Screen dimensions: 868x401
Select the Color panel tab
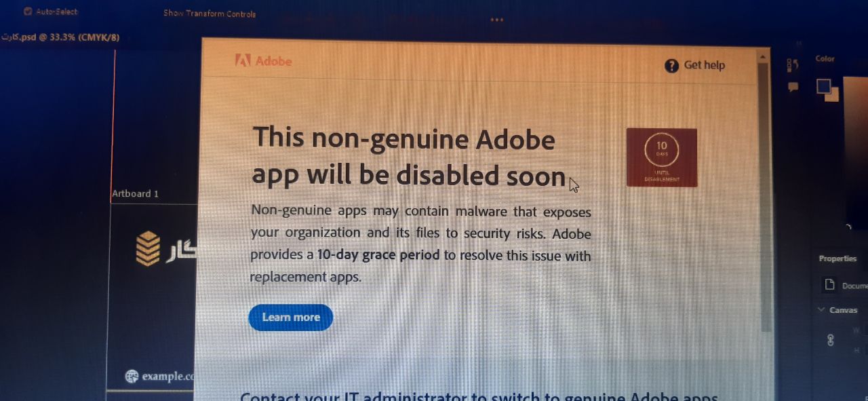point(825,59)
